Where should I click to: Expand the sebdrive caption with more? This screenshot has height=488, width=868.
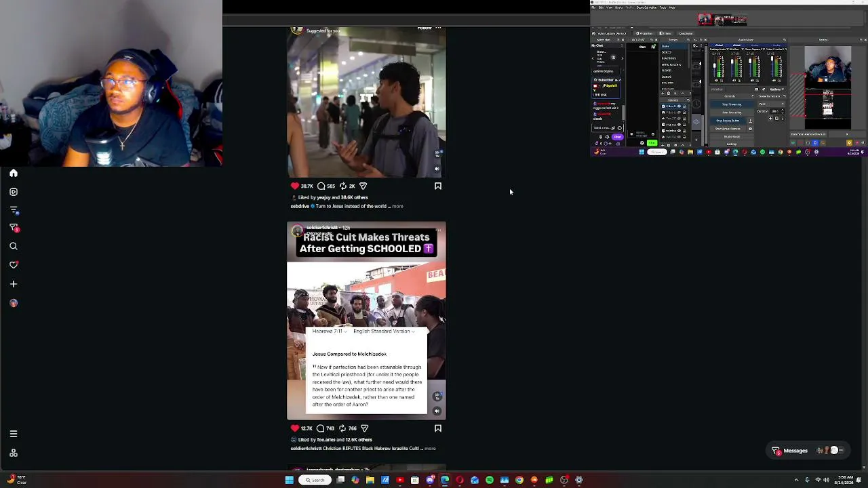[397, 206]
